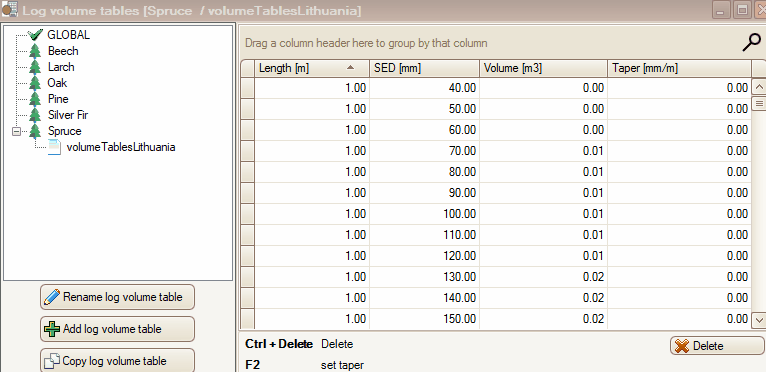
Task: Click the vertical scrollbar thumb
Action: pyautogui.click(x=759, y=103)
